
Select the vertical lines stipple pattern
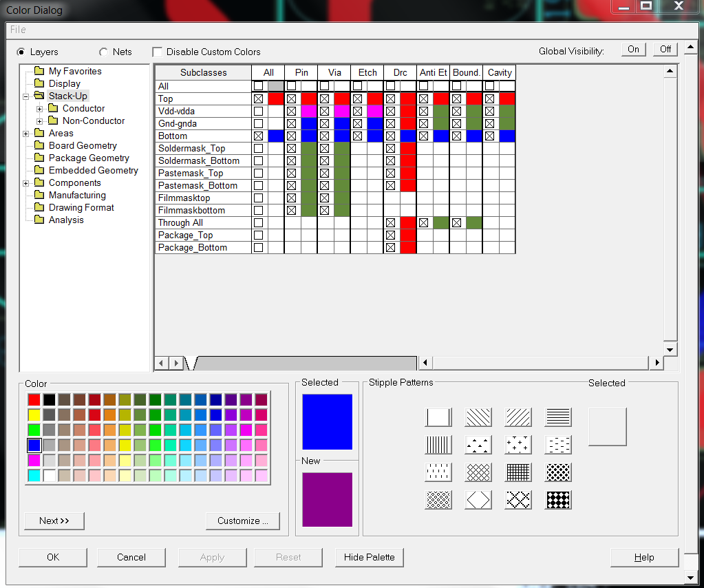438,445
